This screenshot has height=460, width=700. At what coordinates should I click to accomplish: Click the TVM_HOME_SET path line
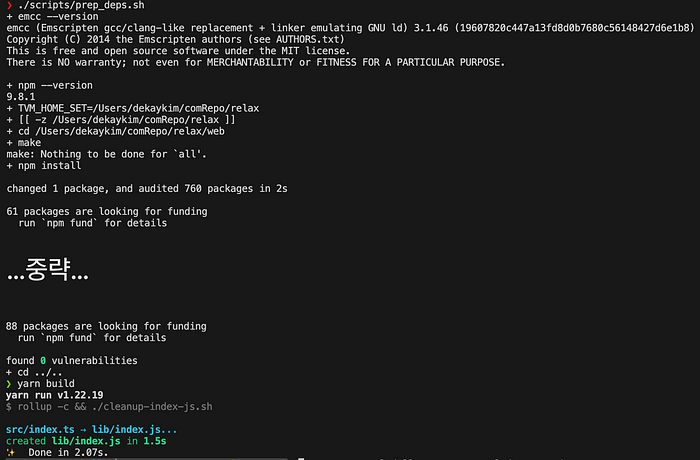click(x=133, y=108)
